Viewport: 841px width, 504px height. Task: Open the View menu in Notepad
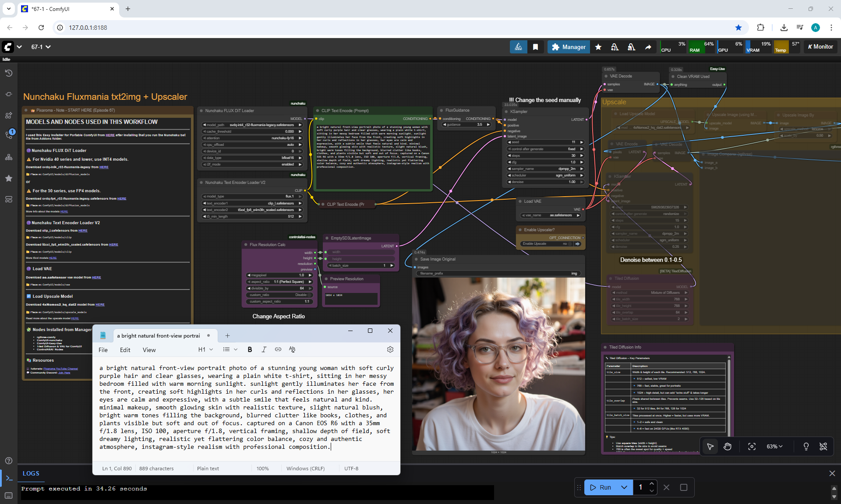[x=149, y=350]
